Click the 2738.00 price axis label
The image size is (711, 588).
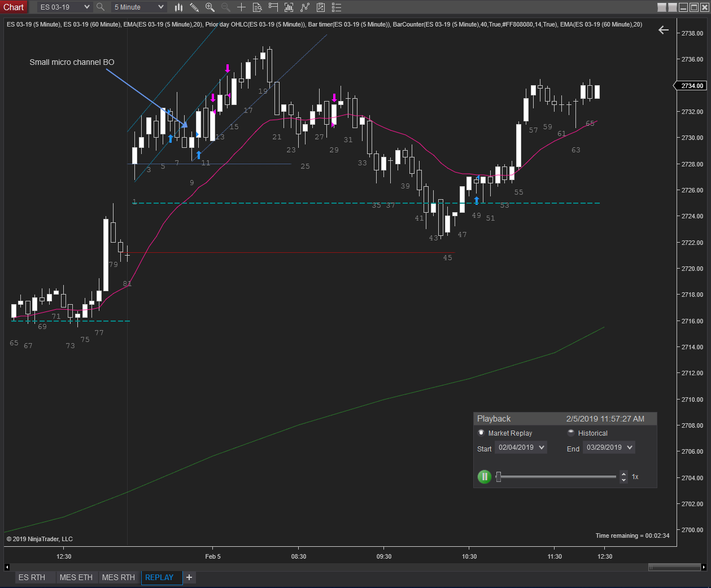[692, 33]
